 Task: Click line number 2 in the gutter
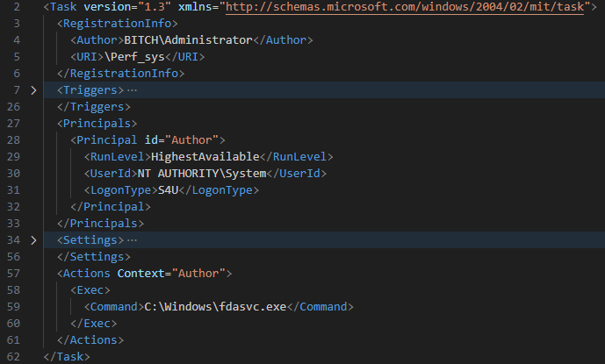tap(16, 7)
